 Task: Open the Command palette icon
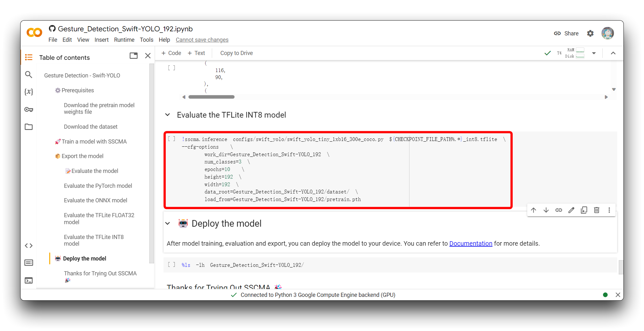tap(29, 263)
